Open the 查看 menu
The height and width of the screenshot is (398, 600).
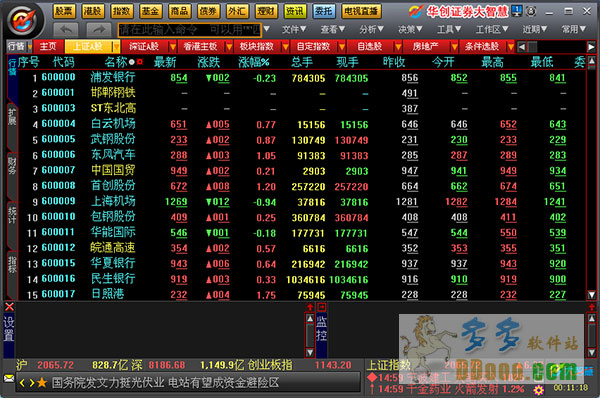coord(333,29)
